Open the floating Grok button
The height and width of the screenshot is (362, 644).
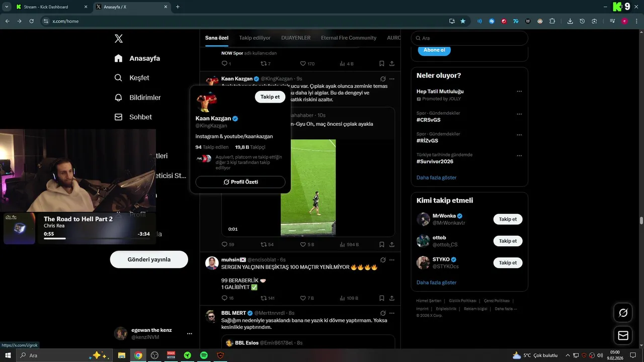coord(623,313)
